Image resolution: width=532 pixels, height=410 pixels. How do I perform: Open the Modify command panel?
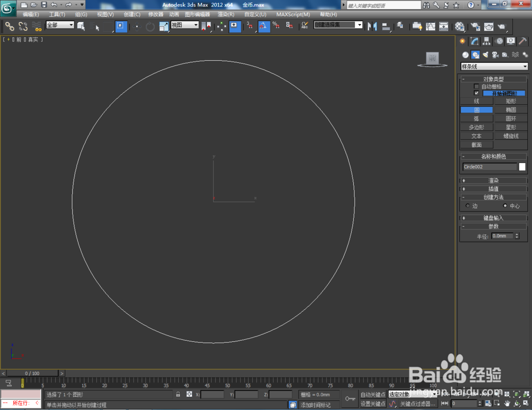(473, 42)
